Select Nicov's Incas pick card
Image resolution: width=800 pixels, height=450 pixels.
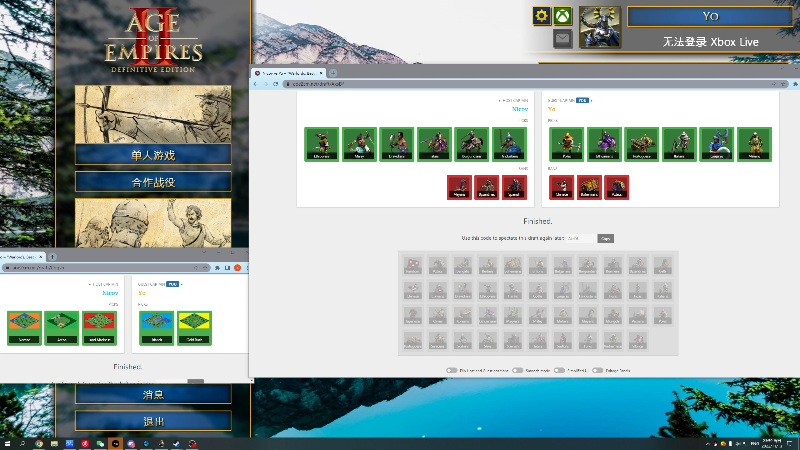tap(434, 144)
